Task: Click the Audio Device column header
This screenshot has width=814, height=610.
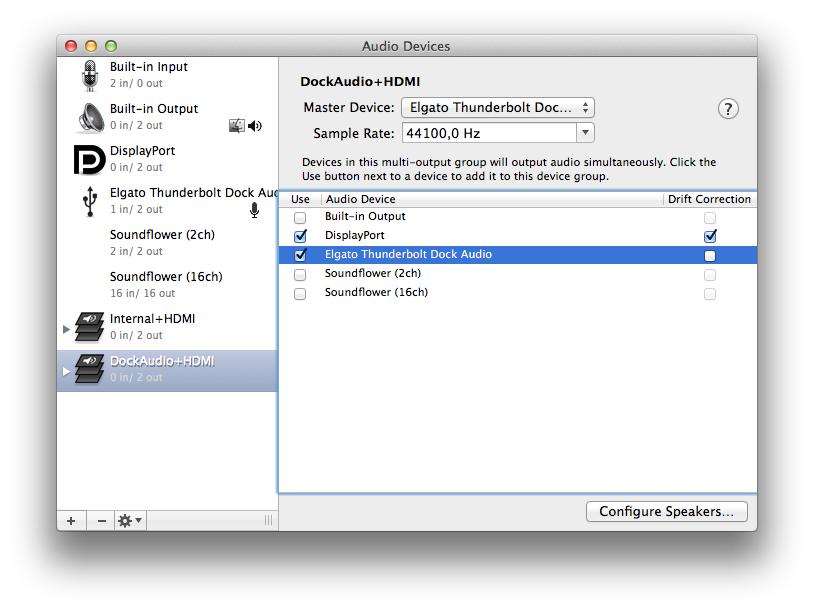Action: point(492,199)
